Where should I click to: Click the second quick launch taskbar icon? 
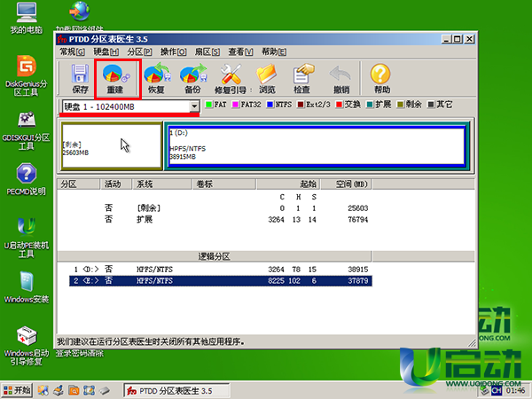(59, 390)
